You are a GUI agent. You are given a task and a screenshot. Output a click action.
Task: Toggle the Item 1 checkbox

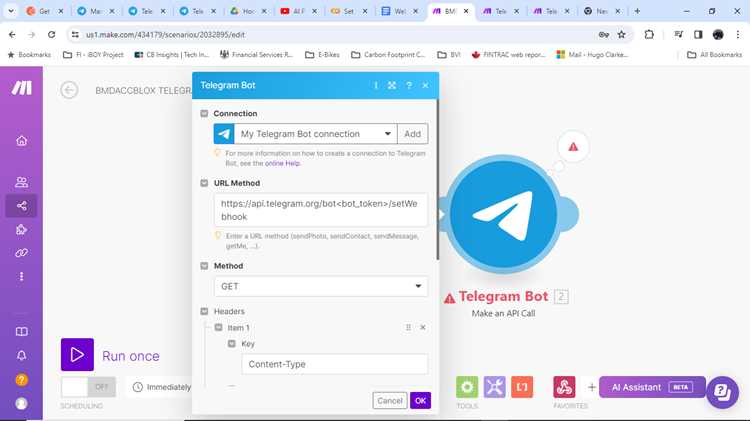(x=218, y=327)
